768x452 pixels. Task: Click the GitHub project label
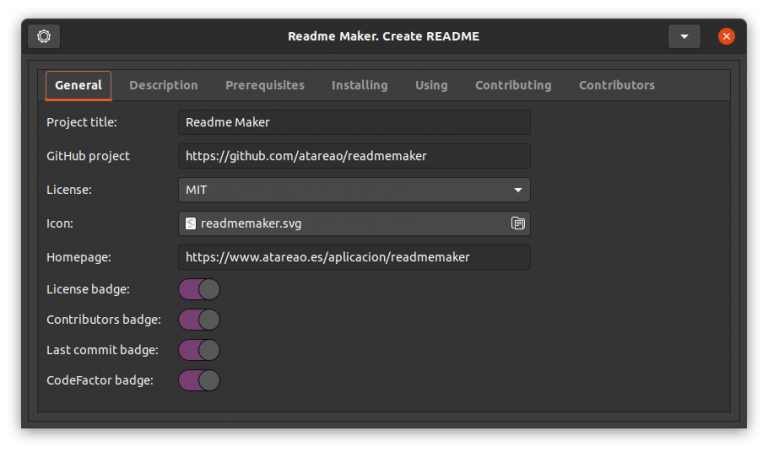click(x=88, y=156)
